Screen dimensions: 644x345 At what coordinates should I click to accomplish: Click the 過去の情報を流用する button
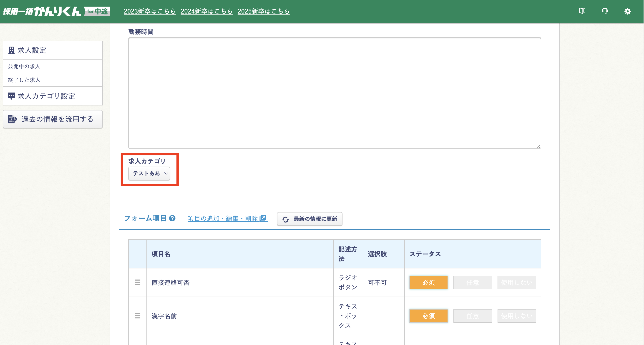(53, 119)
